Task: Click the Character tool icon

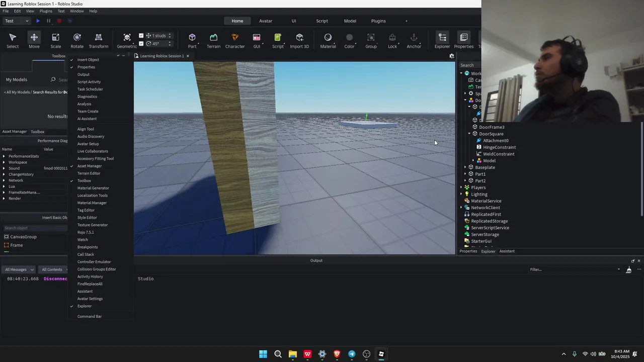Action: point(235,41)
